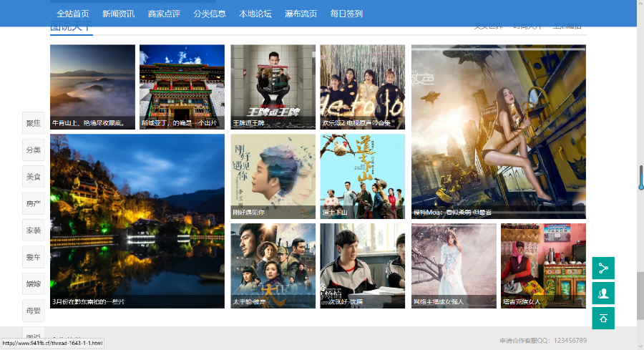Go to the 家装 sidebar section
This screenshot has height=350, width=644.
[33, 230]
